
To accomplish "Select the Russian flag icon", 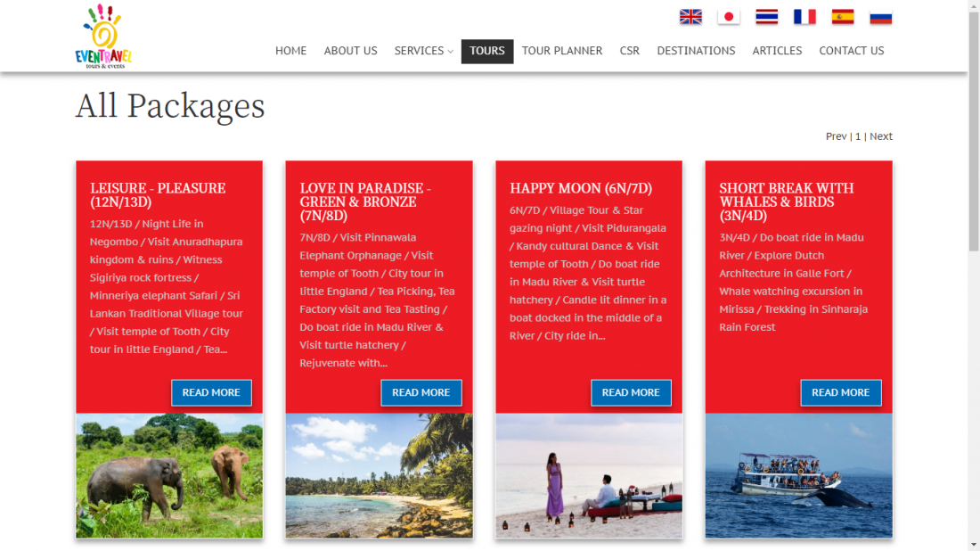I will (880, 17).
